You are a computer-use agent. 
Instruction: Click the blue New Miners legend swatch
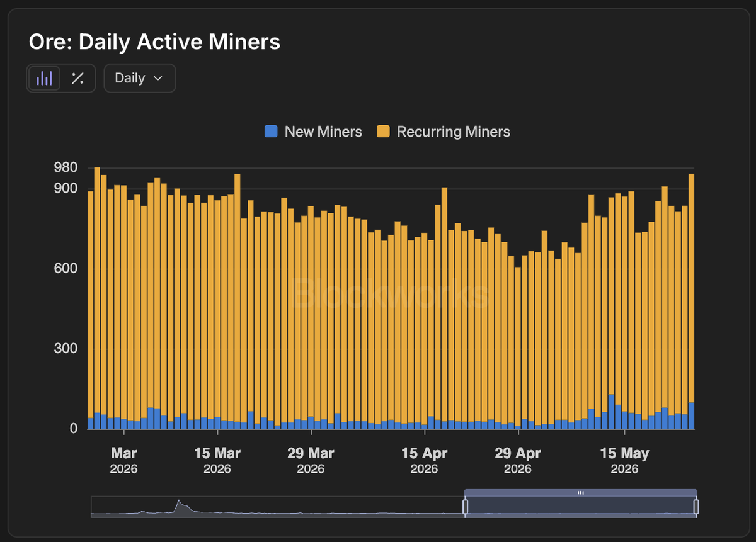271,132
